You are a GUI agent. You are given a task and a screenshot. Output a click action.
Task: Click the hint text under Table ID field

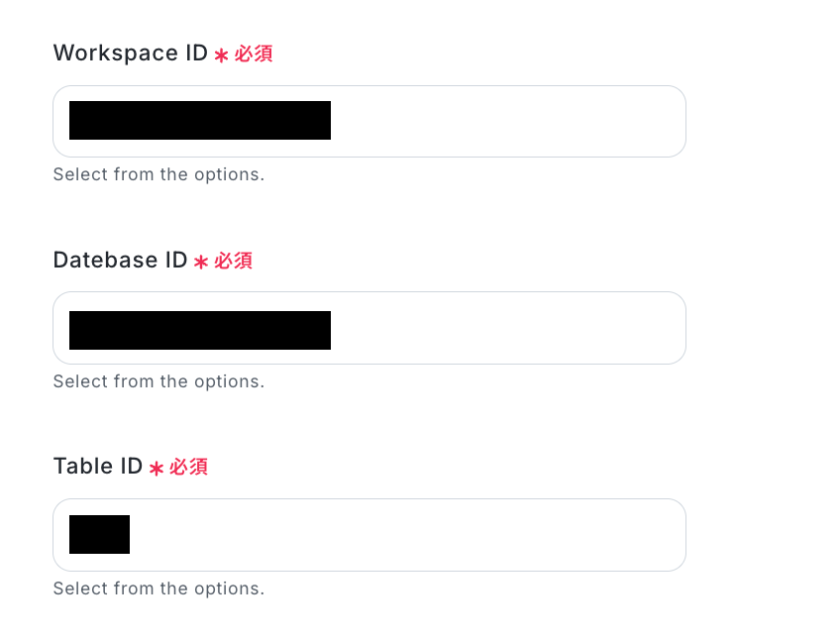point(158,589)
